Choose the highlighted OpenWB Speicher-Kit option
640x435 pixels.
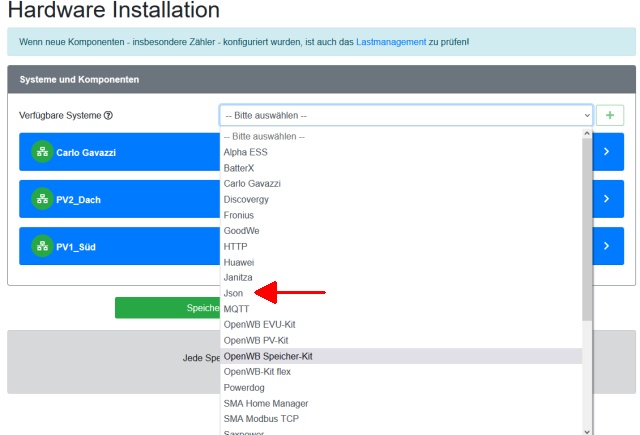[401, 356]
